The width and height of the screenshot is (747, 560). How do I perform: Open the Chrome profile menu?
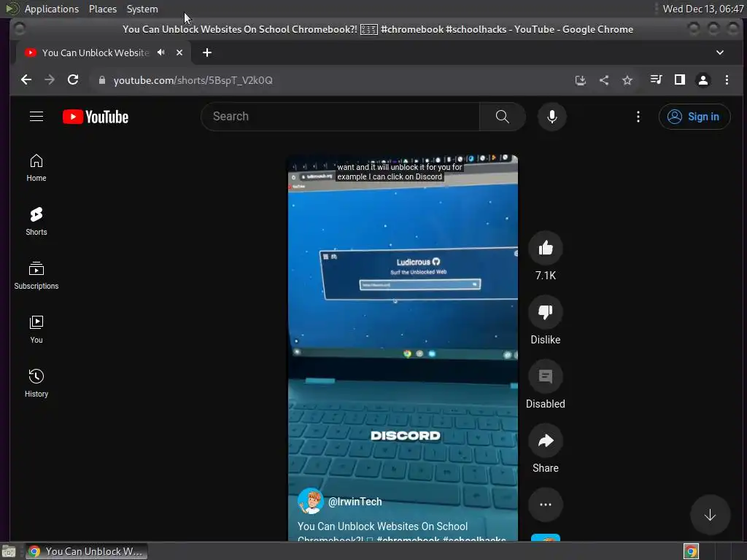(703, 80)
